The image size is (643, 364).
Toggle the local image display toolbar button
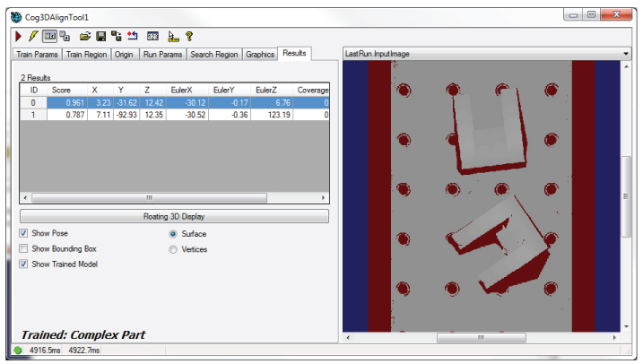49,36
